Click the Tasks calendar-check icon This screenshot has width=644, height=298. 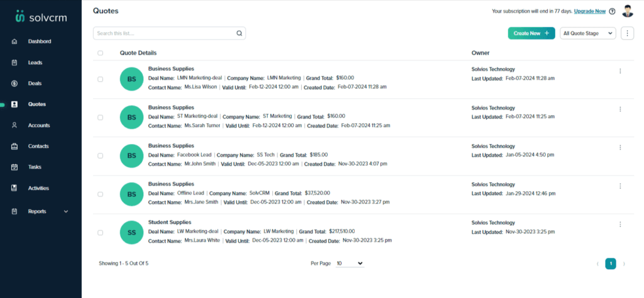(14, 167)
